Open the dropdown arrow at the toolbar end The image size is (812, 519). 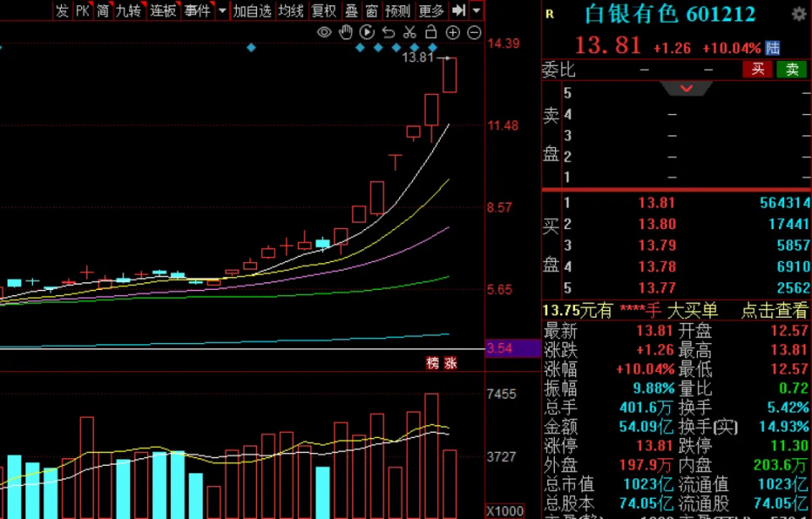click(476, 10)
